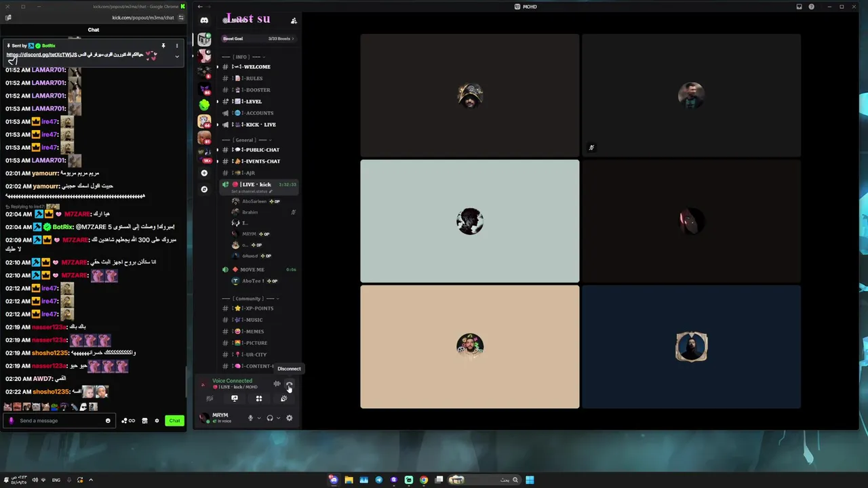Viewport: 868px width, 488px height.
Task: Mute the microphone beside MRYM
Action: 250,418
